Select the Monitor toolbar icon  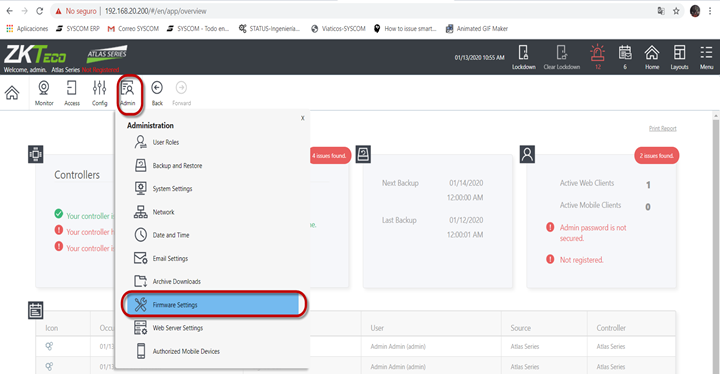point(44,87)
